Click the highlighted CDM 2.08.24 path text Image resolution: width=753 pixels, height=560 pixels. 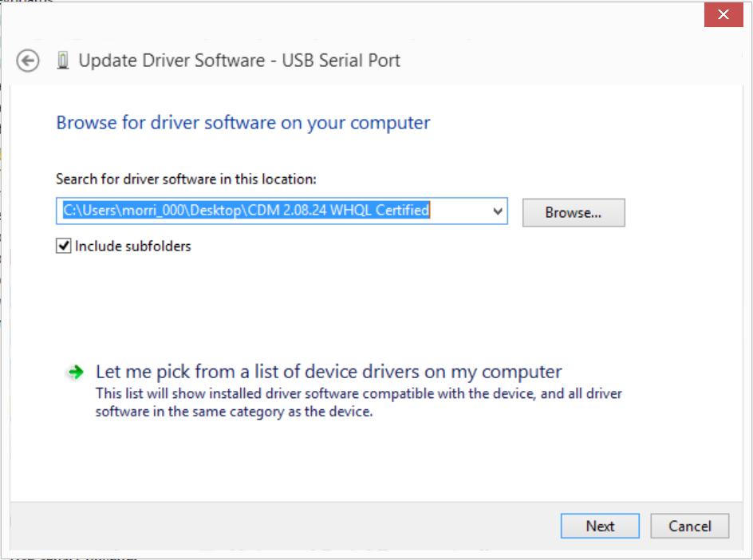246,211
